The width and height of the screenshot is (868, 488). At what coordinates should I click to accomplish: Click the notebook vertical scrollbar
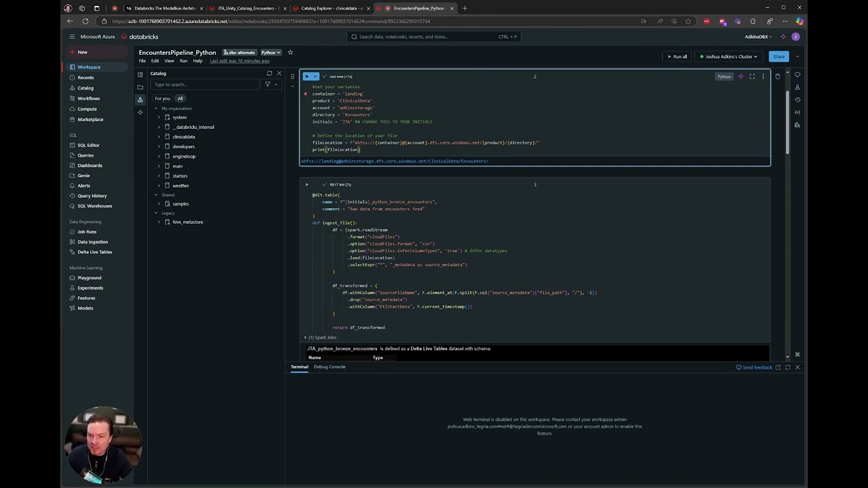click(787, 122)
